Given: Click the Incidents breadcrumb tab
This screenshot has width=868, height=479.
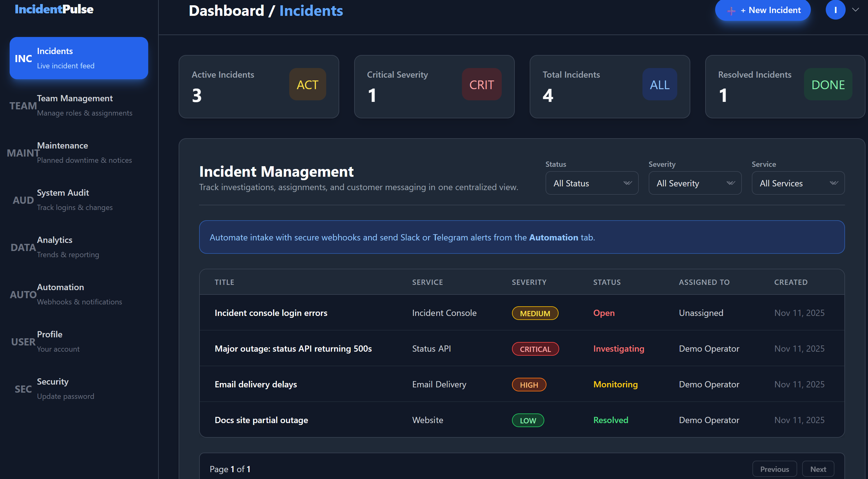Looking at the screenshot, I should point(311,11).
